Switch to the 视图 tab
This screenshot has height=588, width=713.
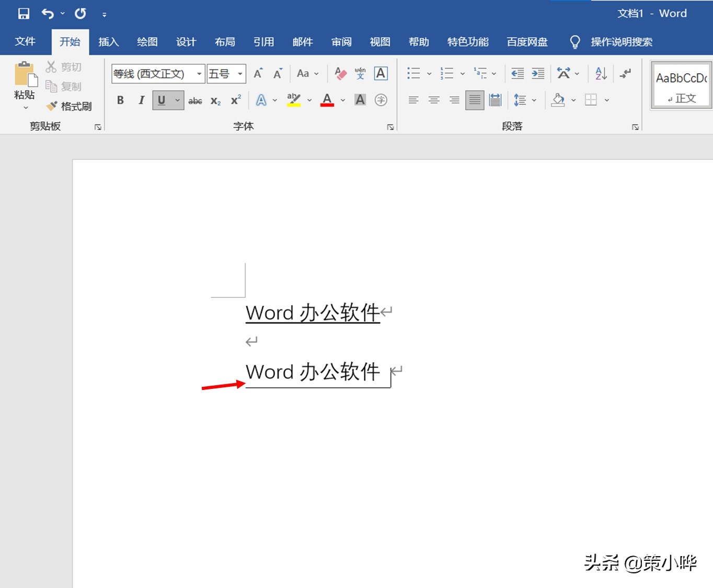click(x=380, y=42)
